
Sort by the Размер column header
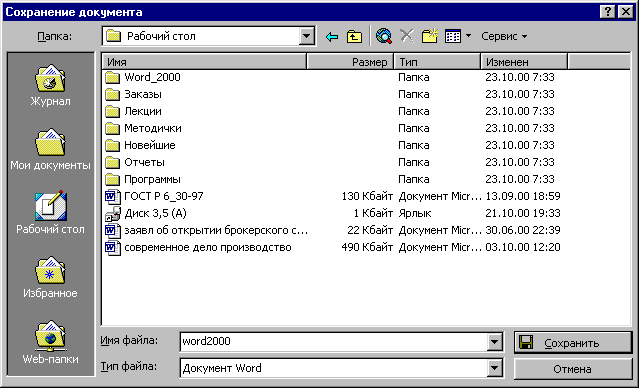tap(350, 62)
